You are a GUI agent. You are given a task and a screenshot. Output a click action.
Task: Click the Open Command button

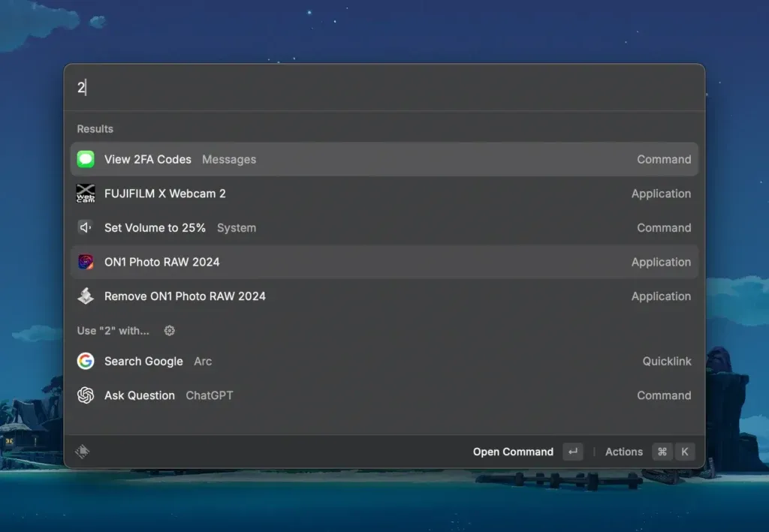pos(527,452)
